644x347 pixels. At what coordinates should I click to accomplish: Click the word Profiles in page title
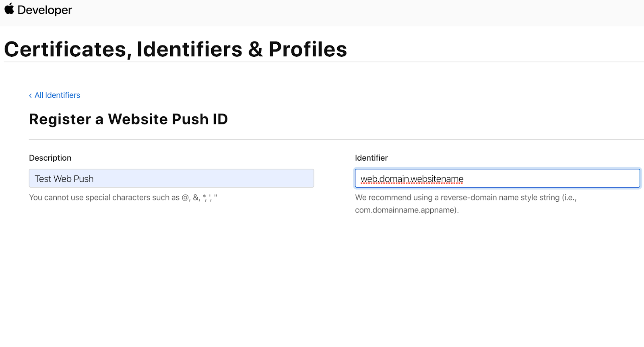coord(308,49)
